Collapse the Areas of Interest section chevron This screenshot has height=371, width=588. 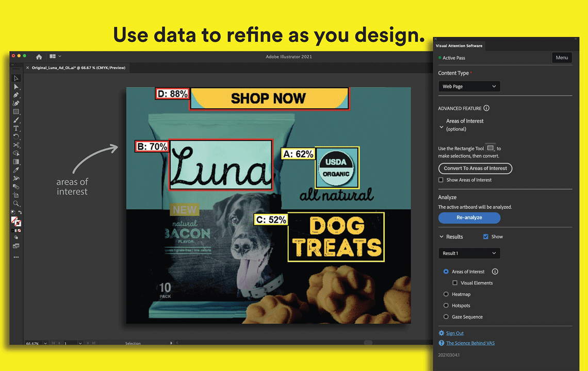(441, 127)
